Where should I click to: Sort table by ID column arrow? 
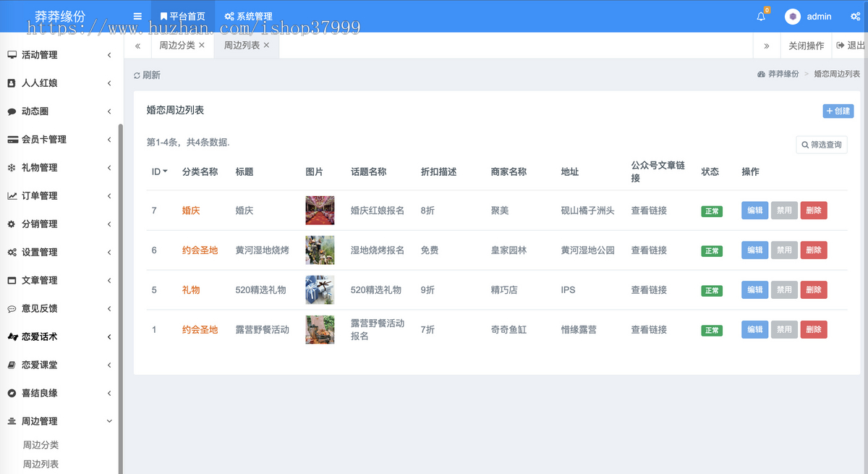(x=166, y=172)
